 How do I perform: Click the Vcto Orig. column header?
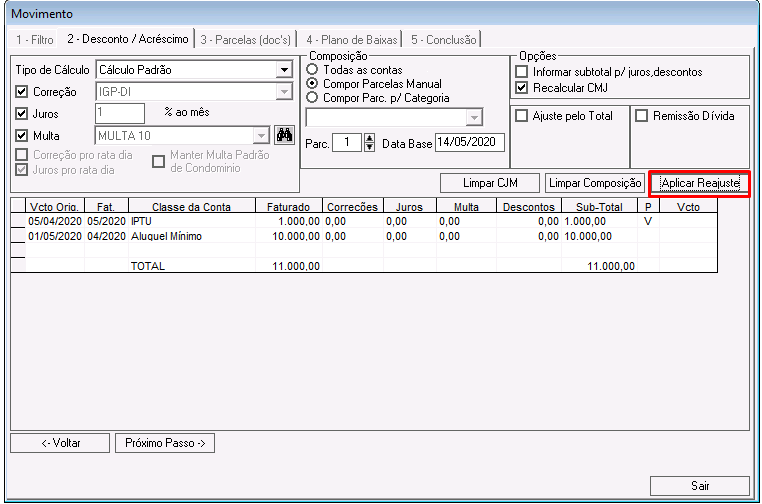(x=55, y=206)
